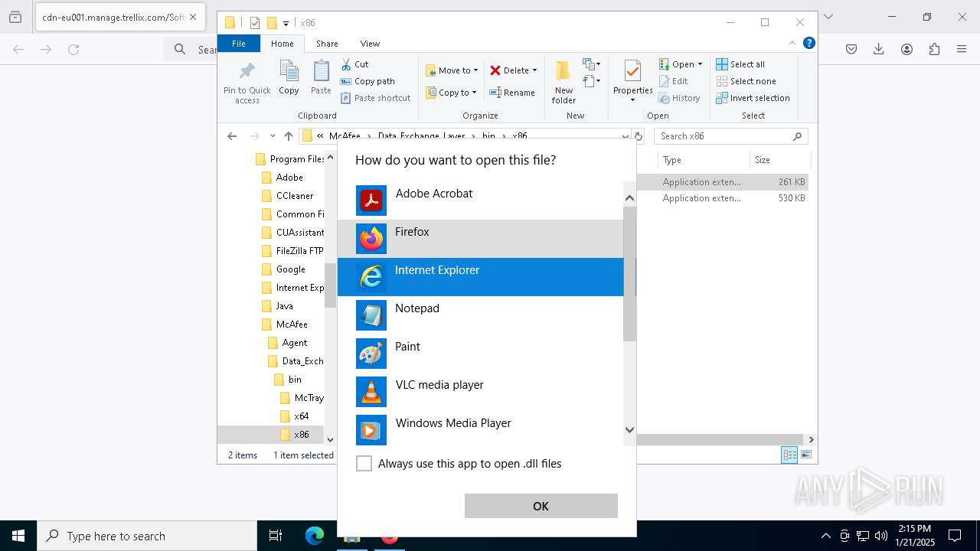The image size is (980, 551).
Task: Open the File tab in Explorer
Action: [239, 44]
